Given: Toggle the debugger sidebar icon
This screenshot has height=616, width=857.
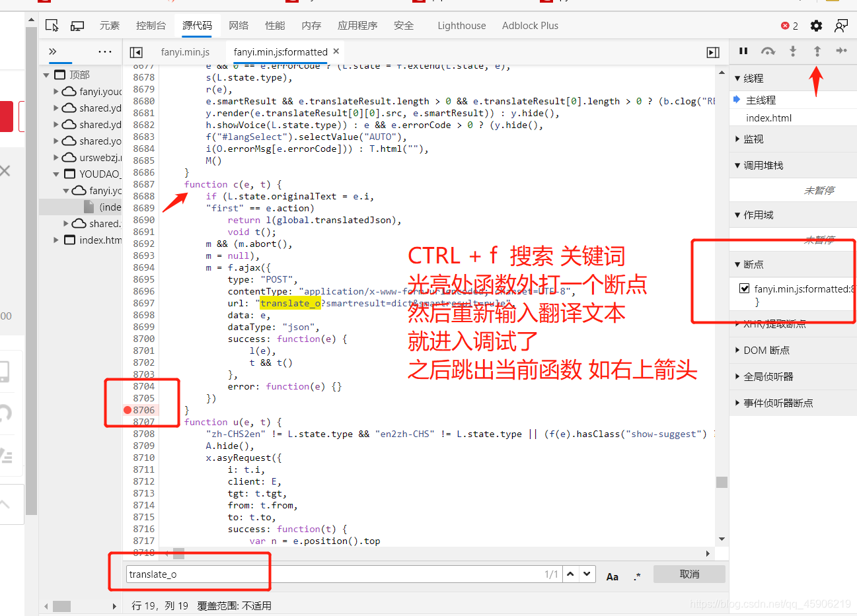Looking at the screenshot, I should click(x=713, y=52).
